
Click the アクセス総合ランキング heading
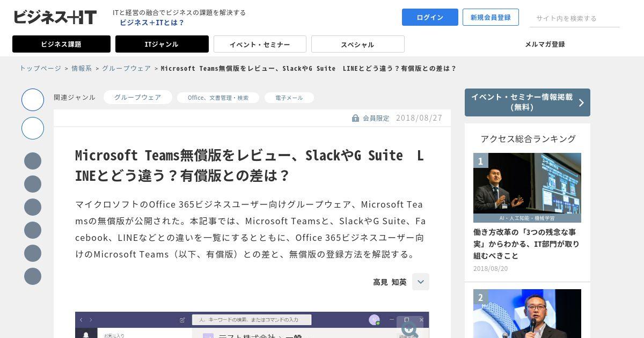coord(528,138)
